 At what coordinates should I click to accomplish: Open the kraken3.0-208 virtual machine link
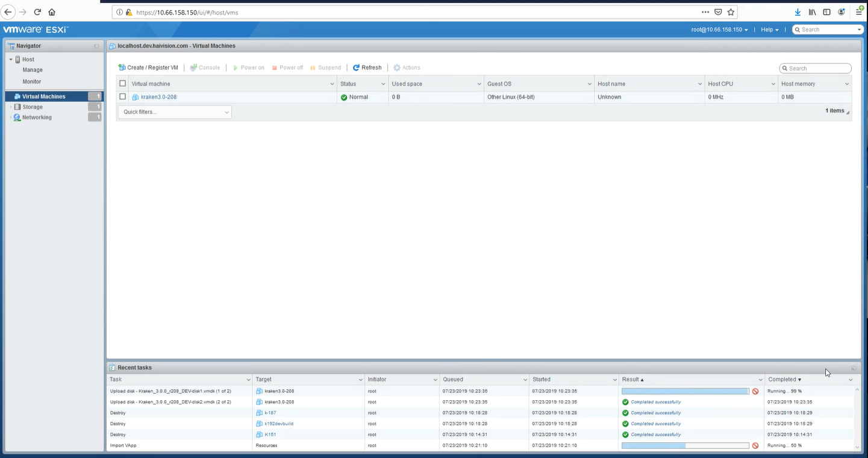click(158, 97)
